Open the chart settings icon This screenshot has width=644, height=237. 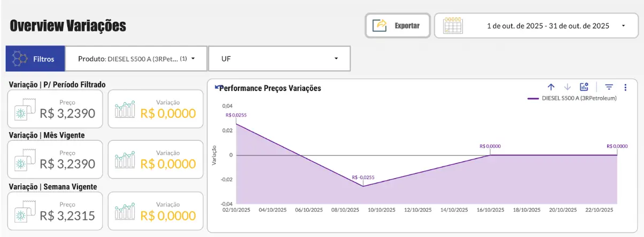pos(584,87)
